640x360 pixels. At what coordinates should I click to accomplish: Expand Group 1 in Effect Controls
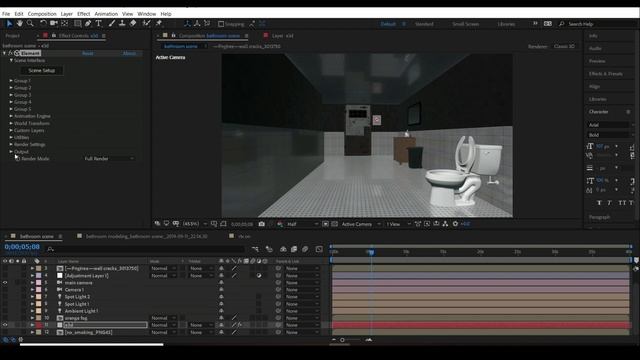(x=11, y=81)
